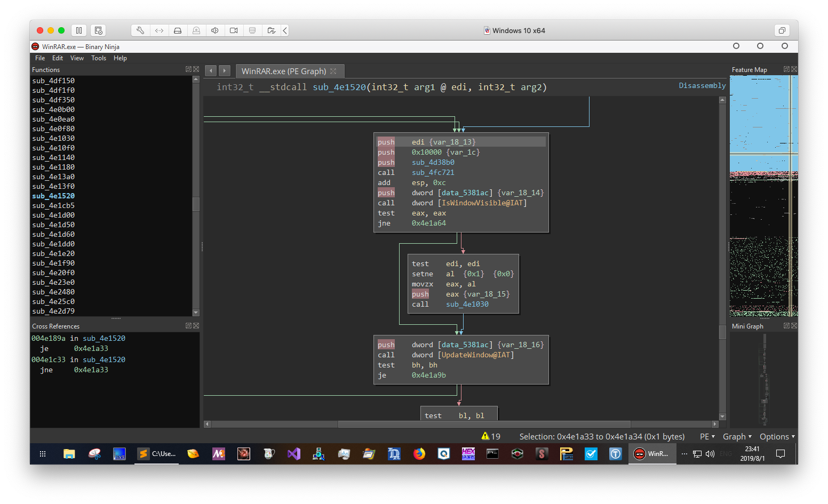Navigate back with the left arrow button

[x=211, y=71]
